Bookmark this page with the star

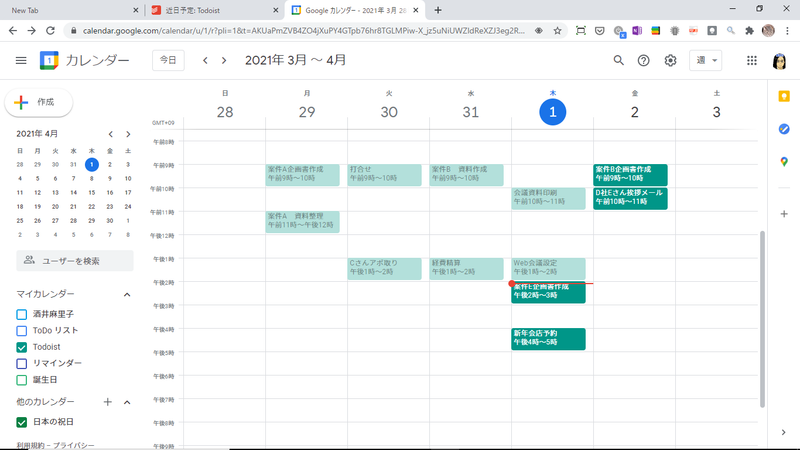pyautogui.click(x=557, y=31)
